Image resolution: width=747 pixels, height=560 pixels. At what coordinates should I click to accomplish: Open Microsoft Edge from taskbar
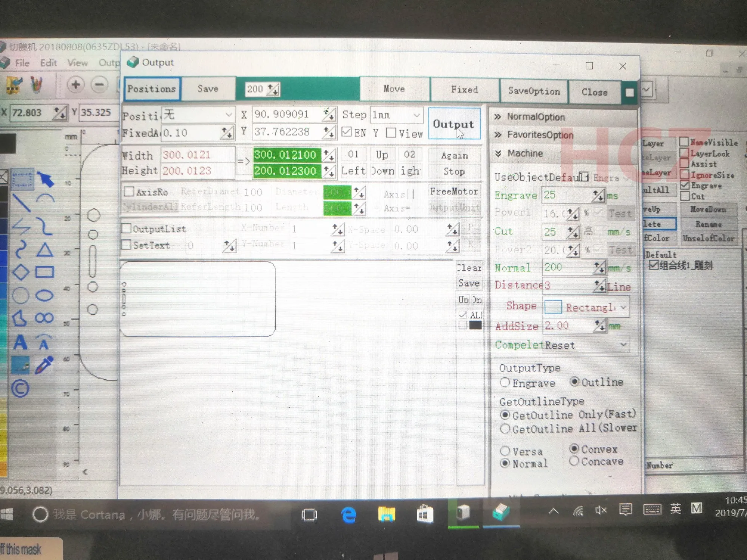point(348,515)
